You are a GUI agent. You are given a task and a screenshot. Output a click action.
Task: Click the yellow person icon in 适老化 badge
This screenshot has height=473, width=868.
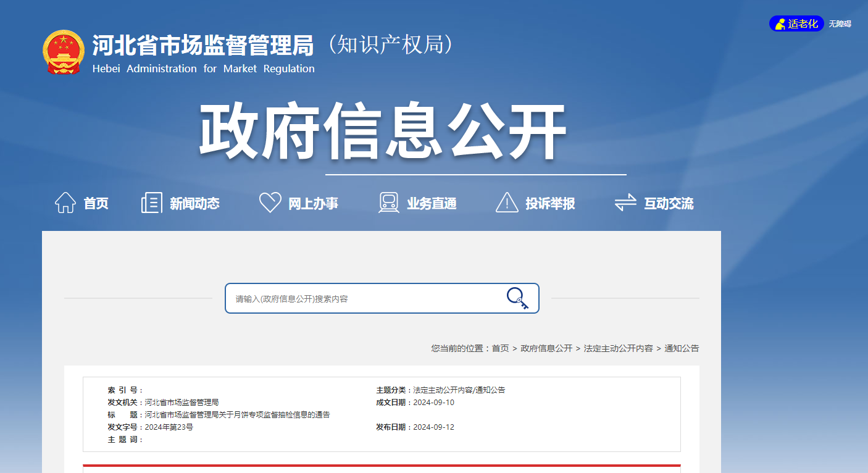(x=780, y=24)
